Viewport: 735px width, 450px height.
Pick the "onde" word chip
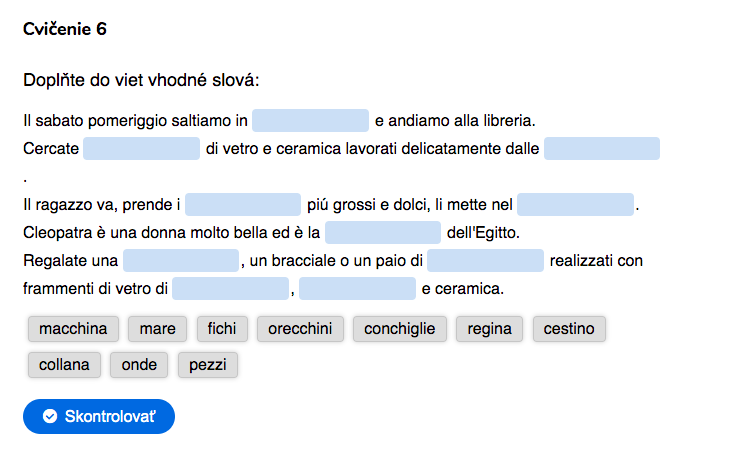tap(139, 365)
